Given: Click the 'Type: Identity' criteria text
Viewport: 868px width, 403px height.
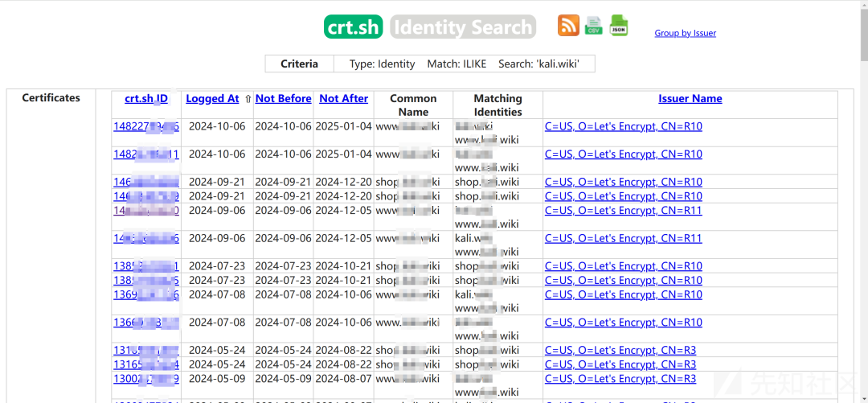Looking at the screenshot, I should [x=382, y=64].
